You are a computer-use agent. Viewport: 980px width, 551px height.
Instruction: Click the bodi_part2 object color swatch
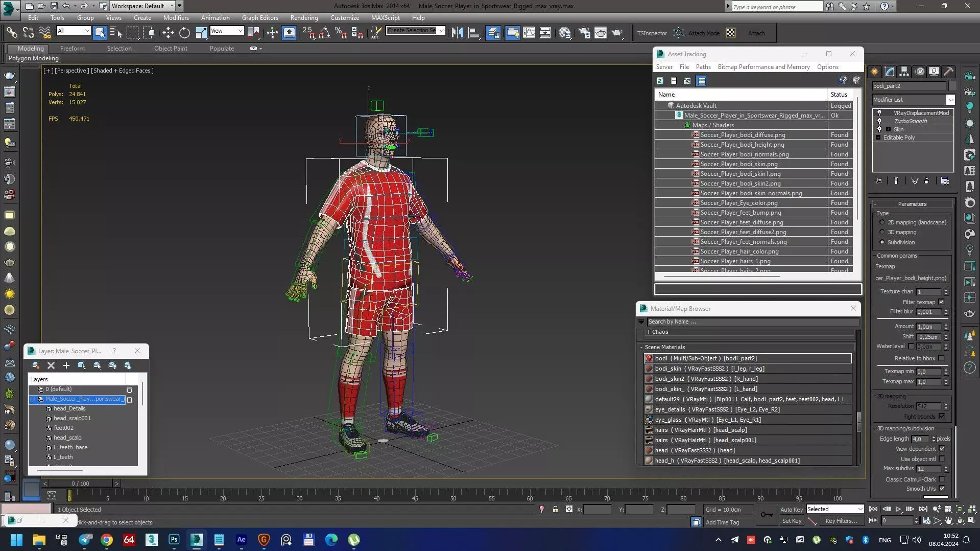click(x=952, y=86)
